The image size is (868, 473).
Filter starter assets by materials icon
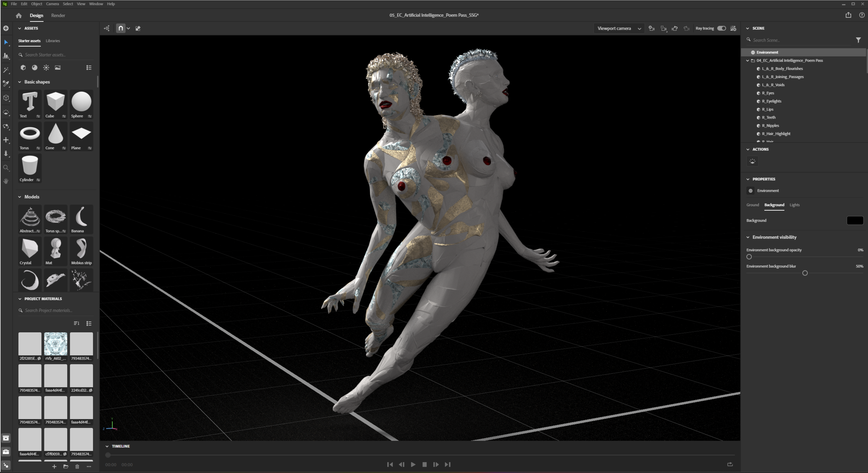(x=34, y=68)
